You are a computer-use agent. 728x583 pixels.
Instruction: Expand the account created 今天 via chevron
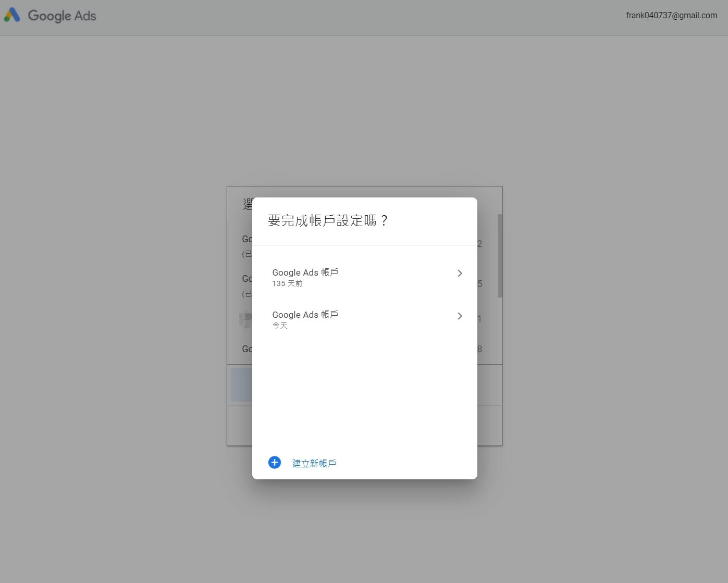[460, 316]
